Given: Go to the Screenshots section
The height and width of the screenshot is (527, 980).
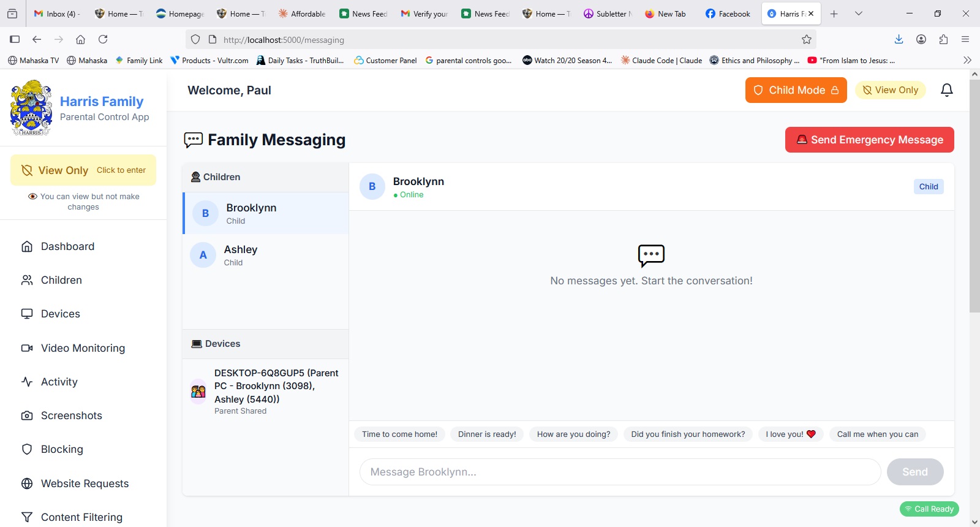Looking at the screenshot, I should pyautogui.click(x=71, y=415).
